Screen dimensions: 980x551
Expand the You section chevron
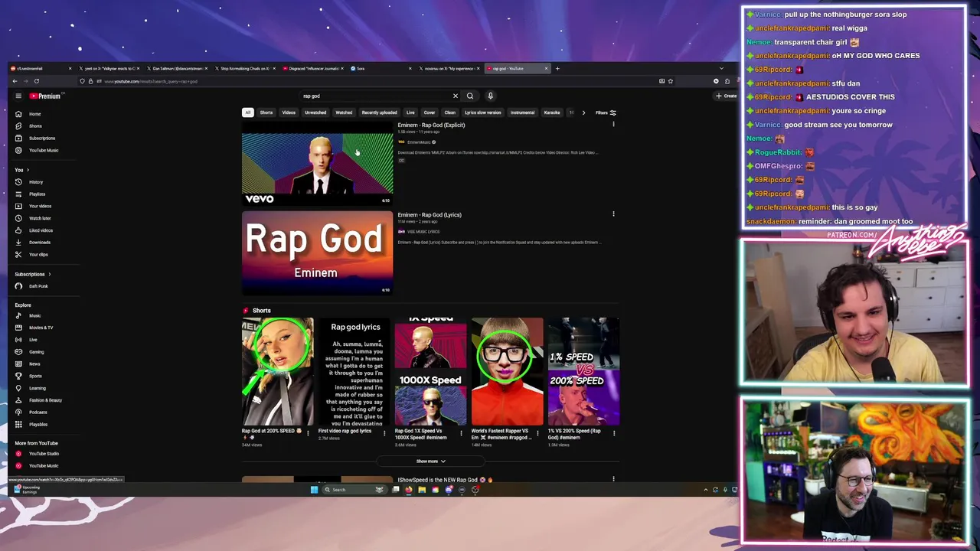click(x=28, y=170)
